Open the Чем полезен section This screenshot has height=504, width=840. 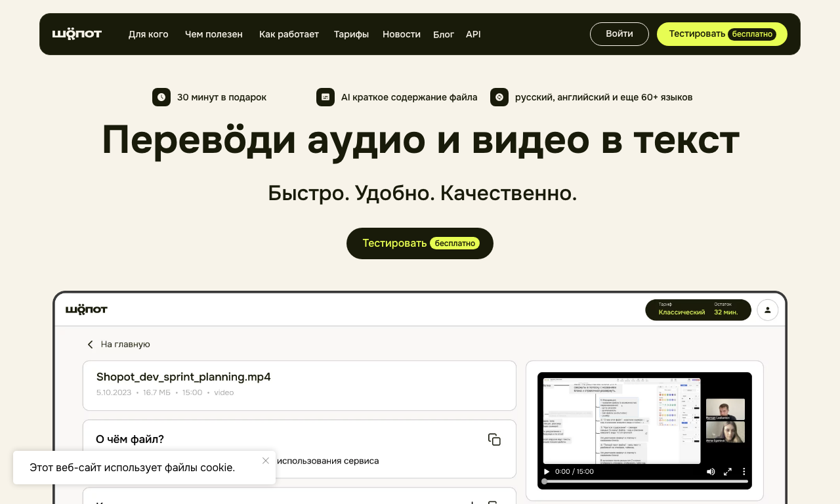pyautogui.click(x=214, y=34)
